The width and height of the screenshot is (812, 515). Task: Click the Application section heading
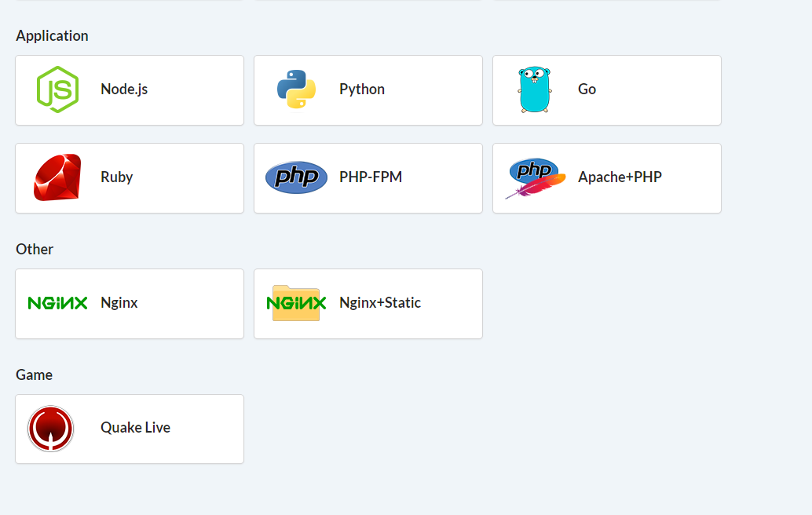coord(52,36)
